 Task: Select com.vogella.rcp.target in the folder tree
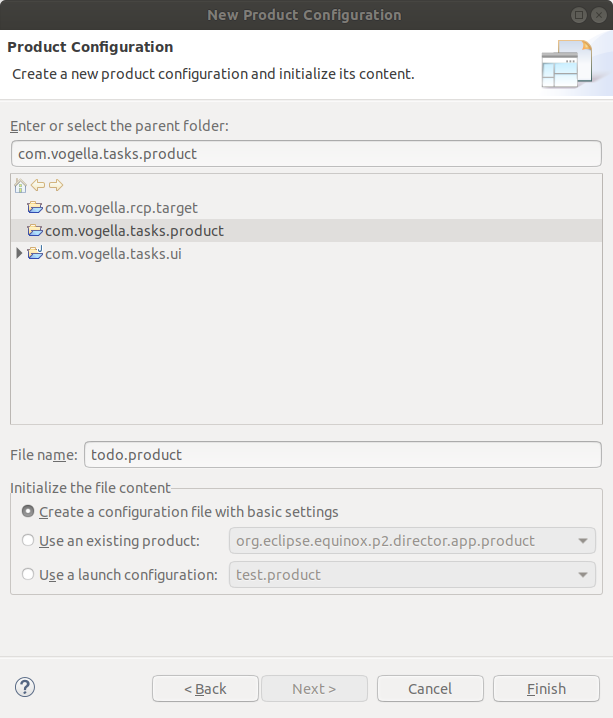tap(121, 208)
